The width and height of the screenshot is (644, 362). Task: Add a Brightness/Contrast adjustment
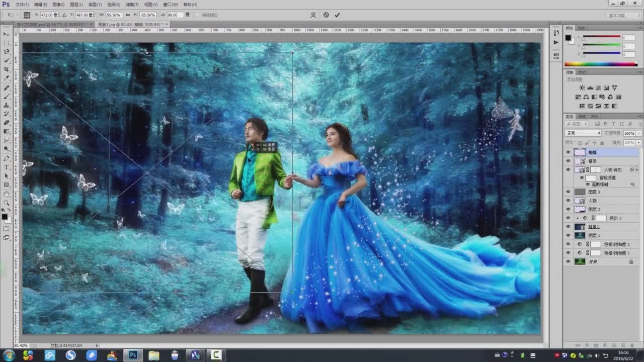pyautogui.click(x=582, y=88)
